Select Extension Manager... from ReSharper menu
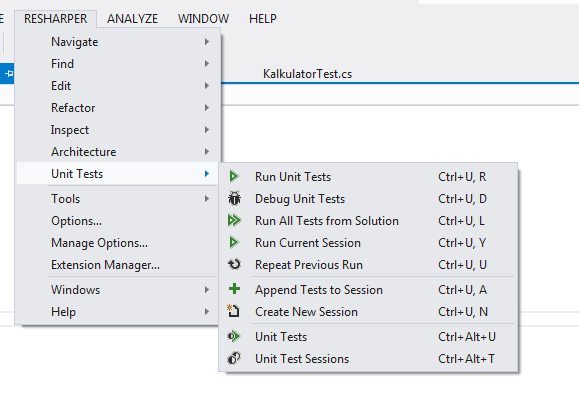The height and width of the screenshot is (393, 579). (x=105, y=265)
